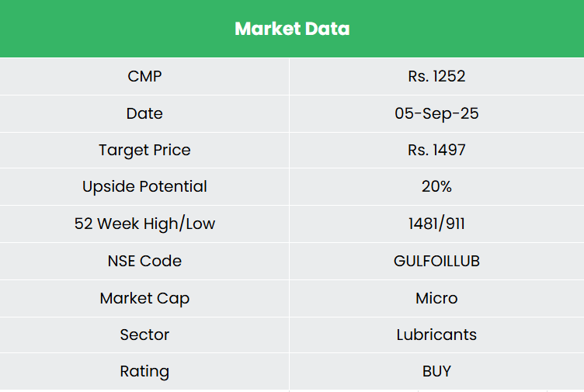
Task: Select the Upside Potential label
Action: coord(144,186)
